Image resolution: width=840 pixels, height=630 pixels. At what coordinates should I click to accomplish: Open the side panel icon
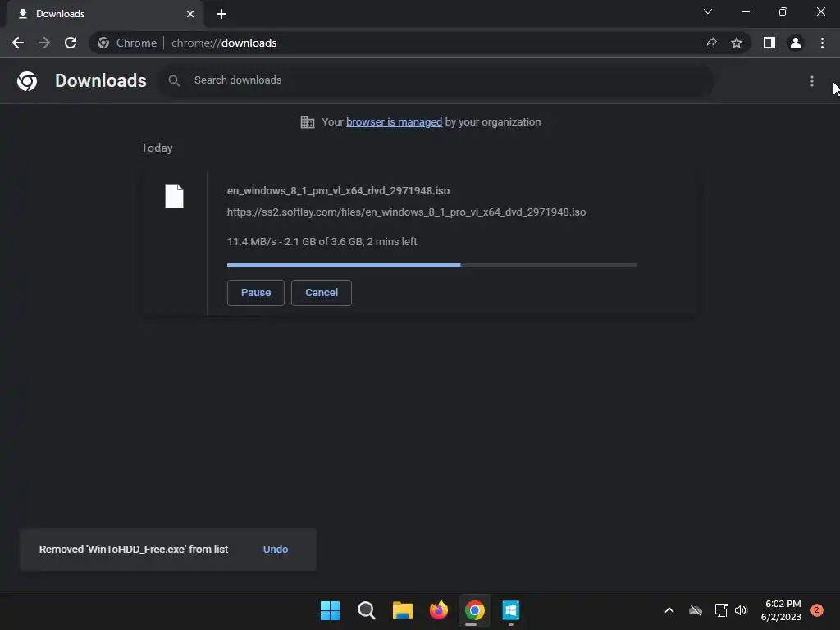(769, 43)
